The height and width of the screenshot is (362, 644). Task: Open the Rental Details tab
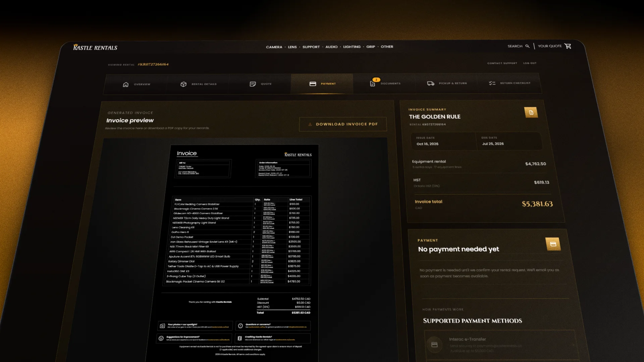198,84
